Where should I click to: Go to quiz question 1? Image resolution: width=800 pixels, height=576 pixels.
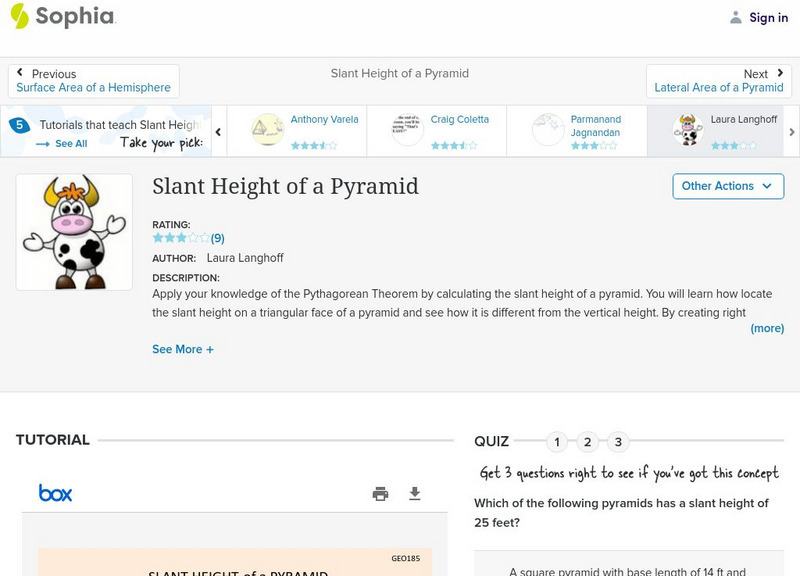(x=557, y=442)
